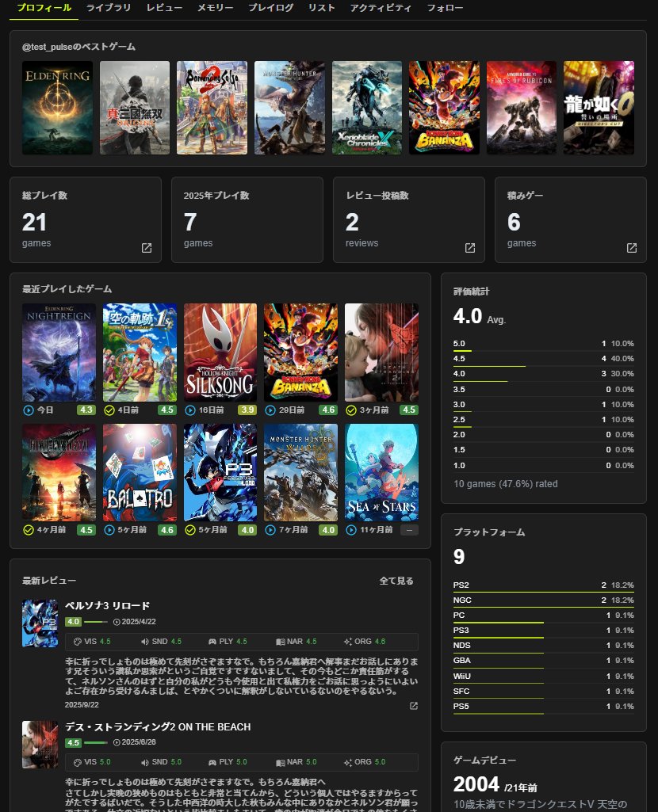Click playing status icon beside 7ヶ月前
658x812 pixels.
[270, 530]
